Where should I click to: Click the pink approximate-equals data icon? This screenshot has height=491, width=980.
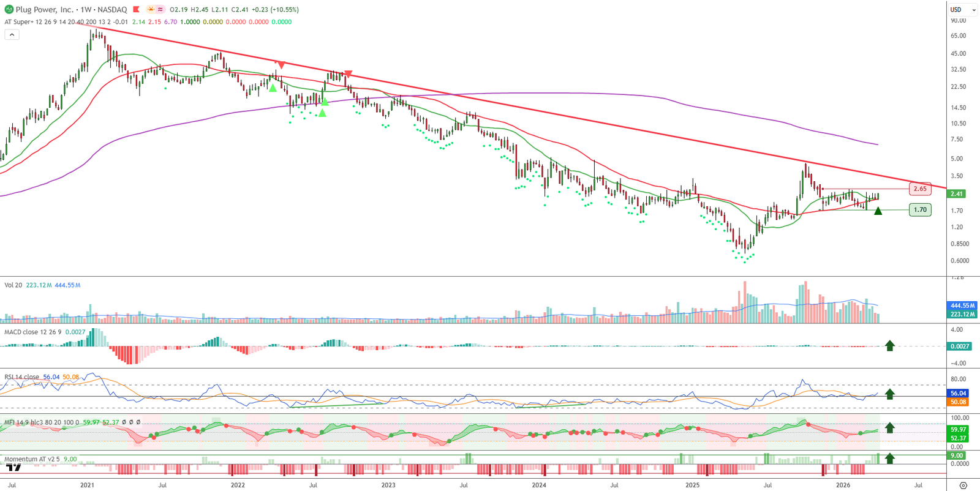click(160, 10)
